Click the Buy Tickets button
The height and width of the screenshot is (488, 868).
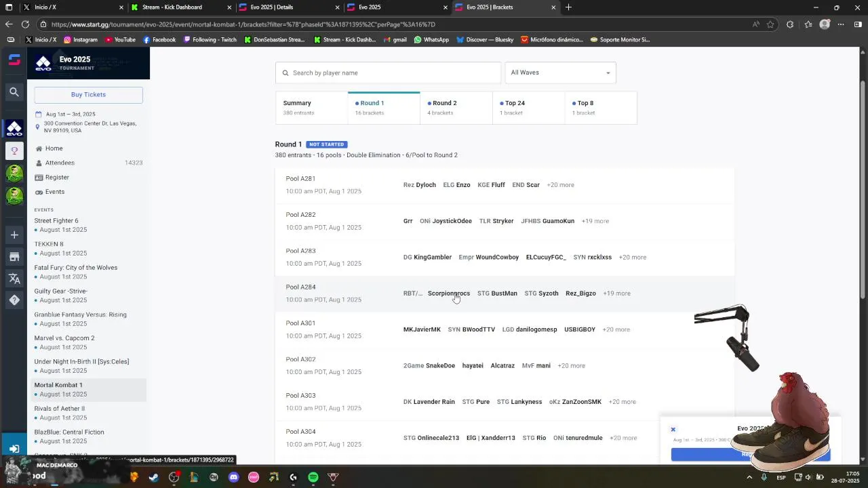click(88, 95)
